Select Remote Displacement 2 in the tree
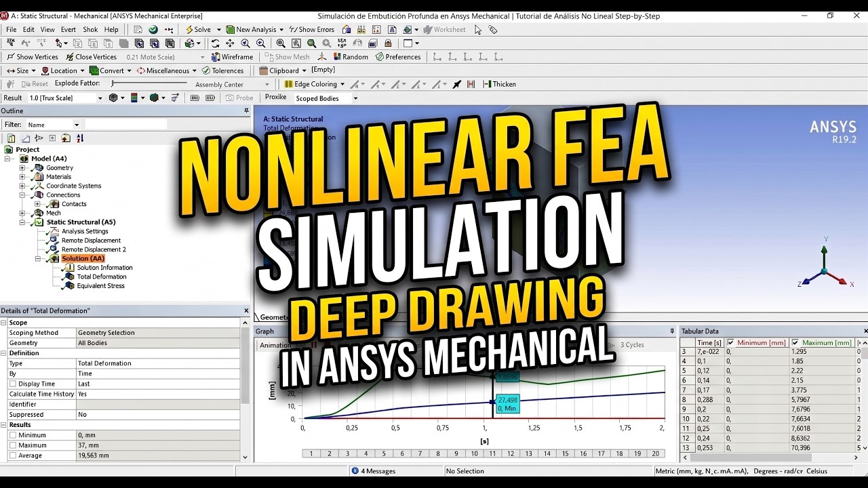The image size is (868, 488). click(94, 249)
